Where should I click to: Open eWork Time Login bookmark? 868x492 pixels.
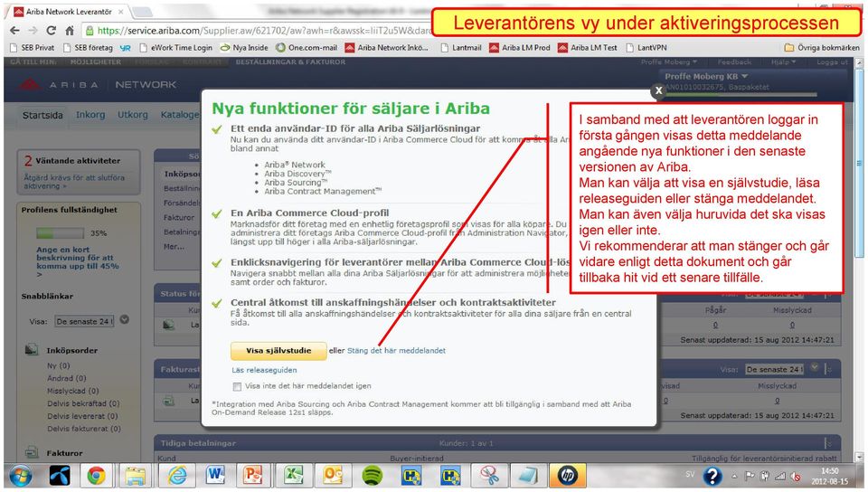[176, 48]
